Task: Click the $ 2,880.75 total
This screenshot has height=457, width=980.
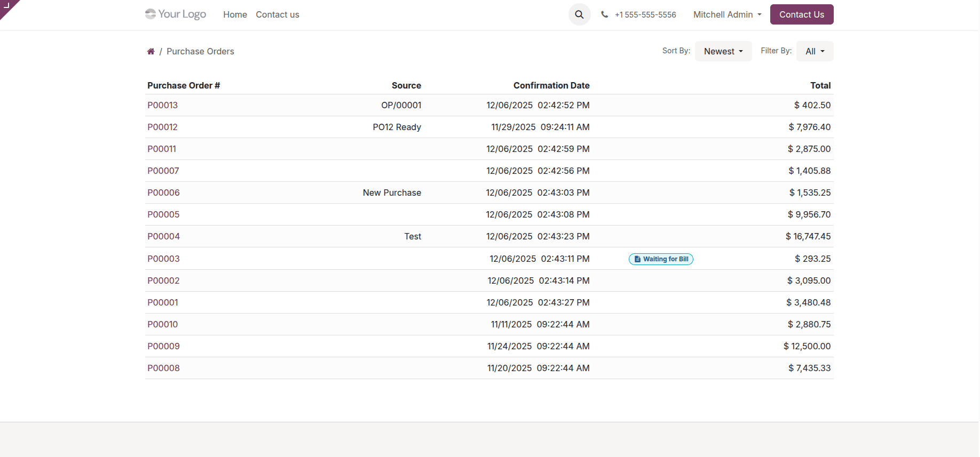Action: (x=809, y=324)
